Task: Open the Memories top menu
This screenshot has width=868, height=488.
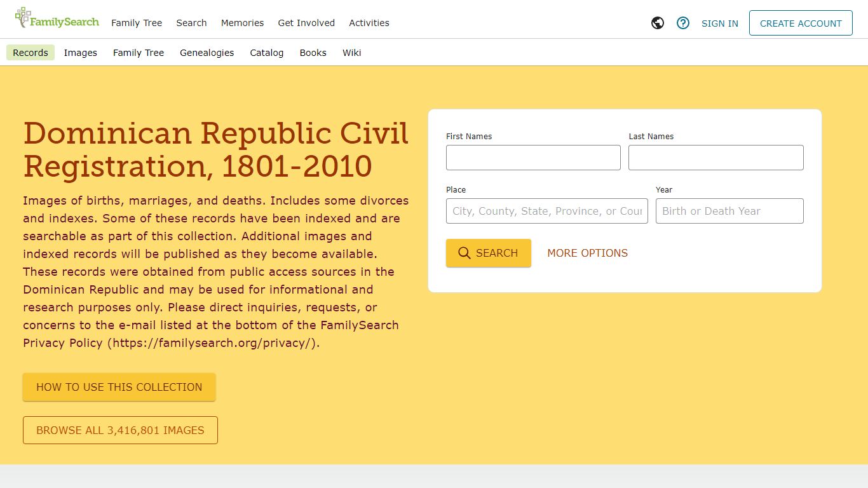Action: pyautogui.click(x=242, y=23)
